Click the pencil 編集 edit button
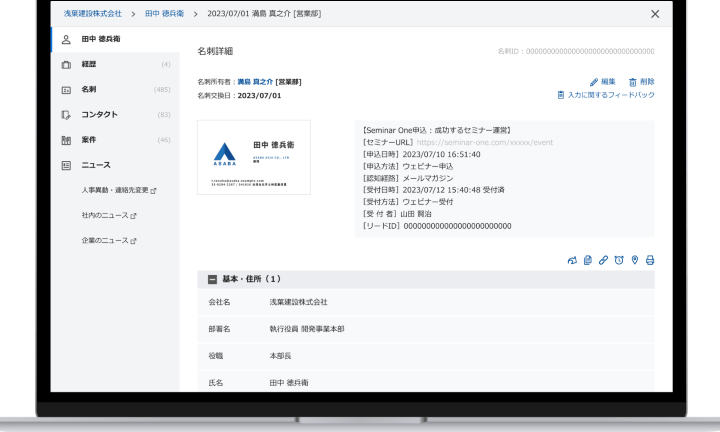Screen dimensions: 720x432 click(x=603, y=81)
